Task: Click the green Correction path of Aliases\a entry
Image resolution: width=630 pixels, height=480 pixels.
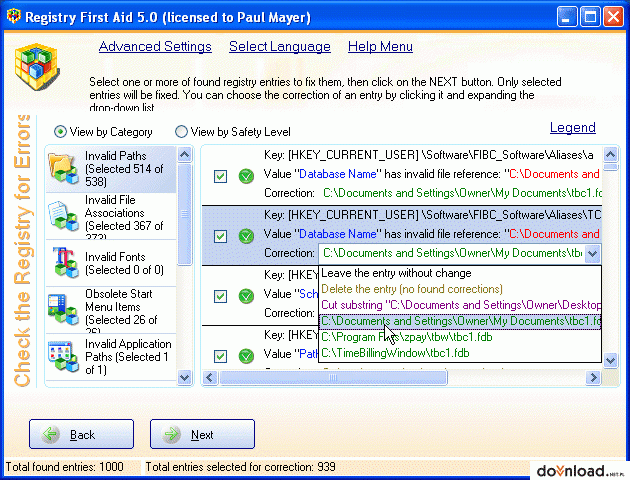Action: pos(462,193)
